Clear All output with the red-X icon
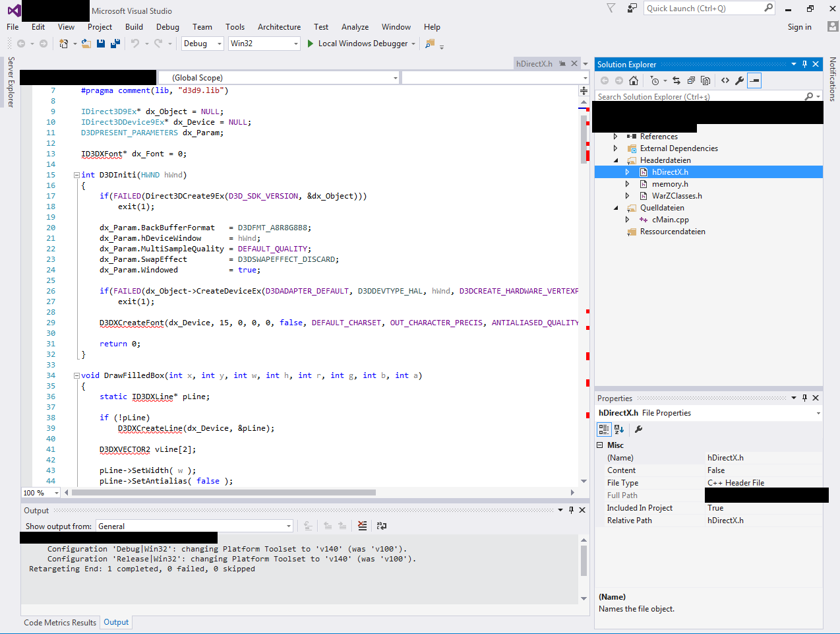 point(362,526)
